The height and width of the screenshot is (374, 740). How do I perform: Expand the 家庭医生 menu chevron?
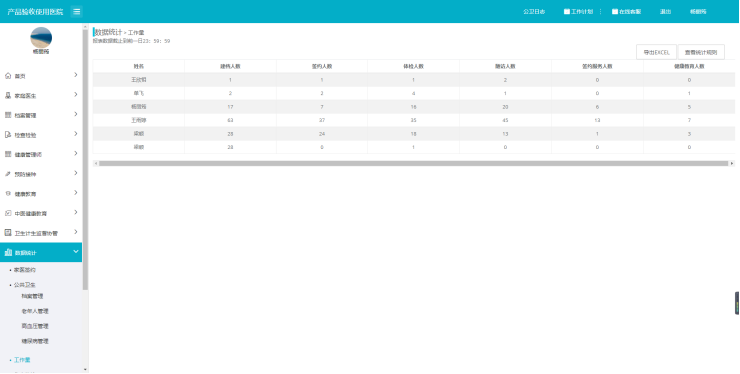tap(76, 94)
